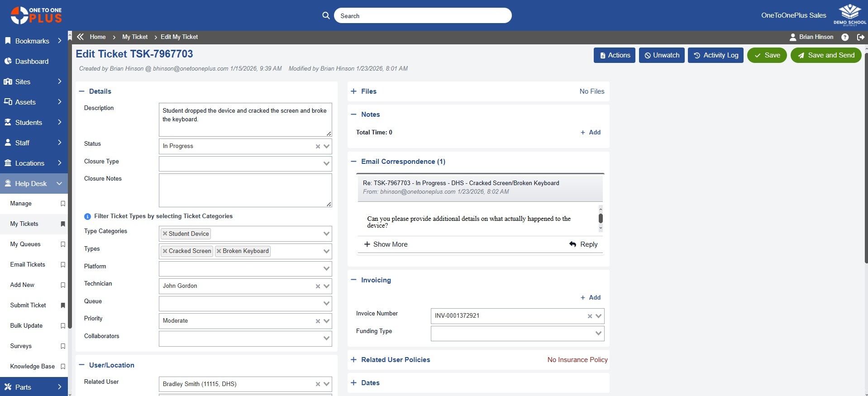Image resolution: width=868 pixels, height=396 pixels.
Task: Open the Dashboard menu item
Action: (x=32, y=62)
